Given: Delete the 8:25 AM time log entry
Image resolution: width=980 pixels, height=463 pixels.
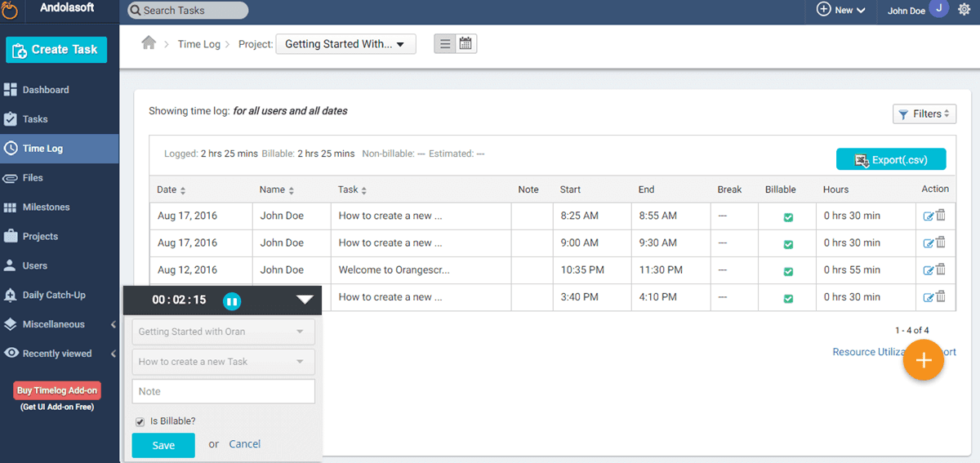Looking at the screenshot, I should [x=940, y=216].
